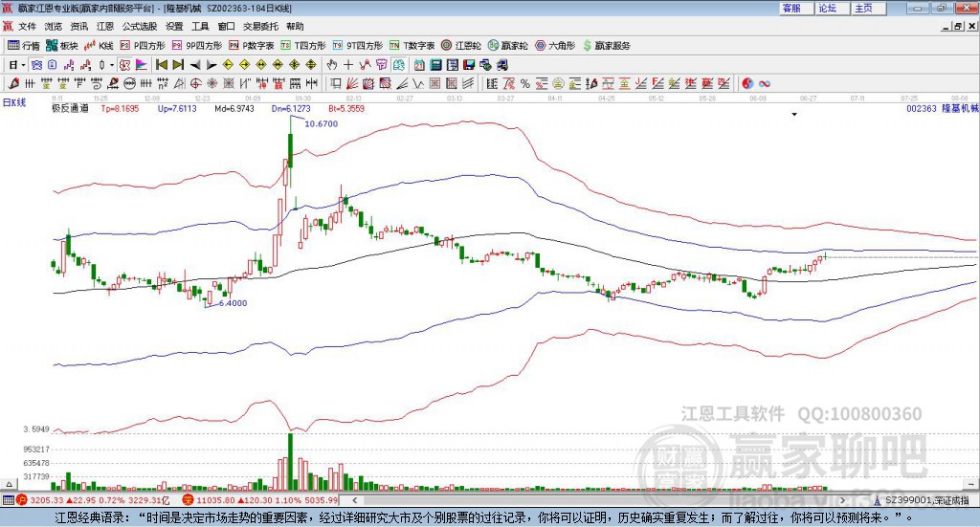This screenshot has height=527, width=980.
Task: Launch the 赢家轮 winner wheel
Action: click(508, 46)
